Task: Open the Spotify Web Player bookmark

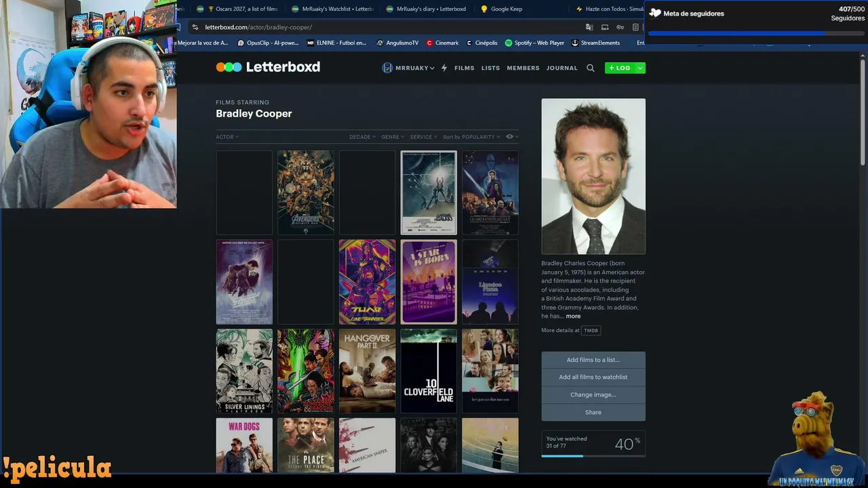Action: (x=534, y=43)
